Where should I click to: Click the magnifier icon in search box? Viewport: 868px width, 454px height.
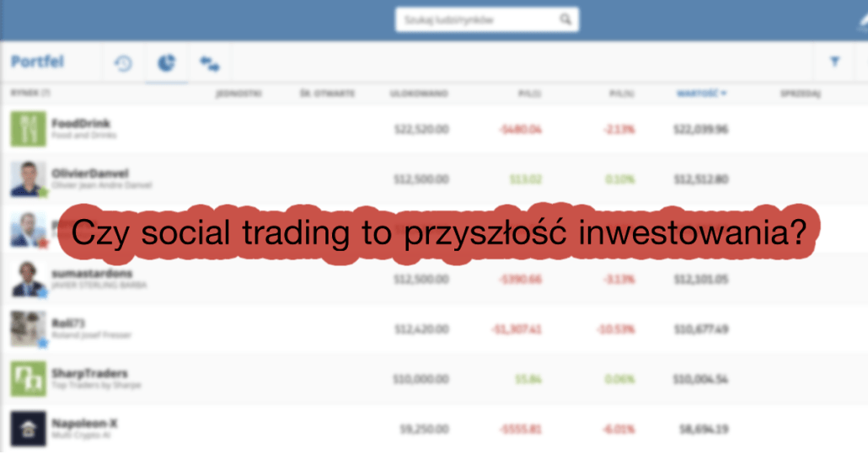[x=565, y=19]
